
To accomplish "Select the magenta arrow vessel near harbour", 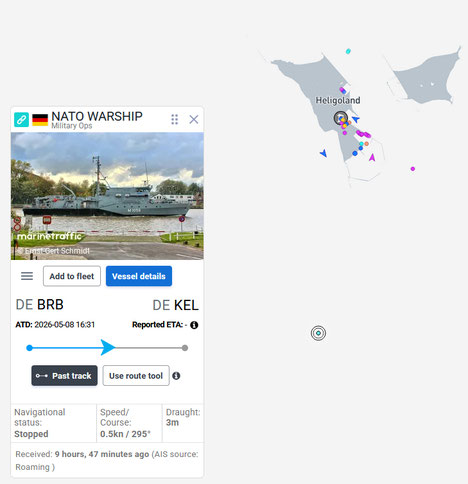I will pyautogui.click(x=372, y=157).
